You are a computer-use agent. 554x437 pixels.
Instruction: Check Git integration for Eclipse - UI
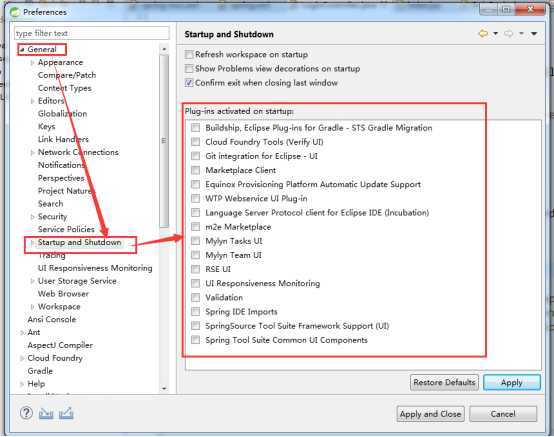click(195, 156)
